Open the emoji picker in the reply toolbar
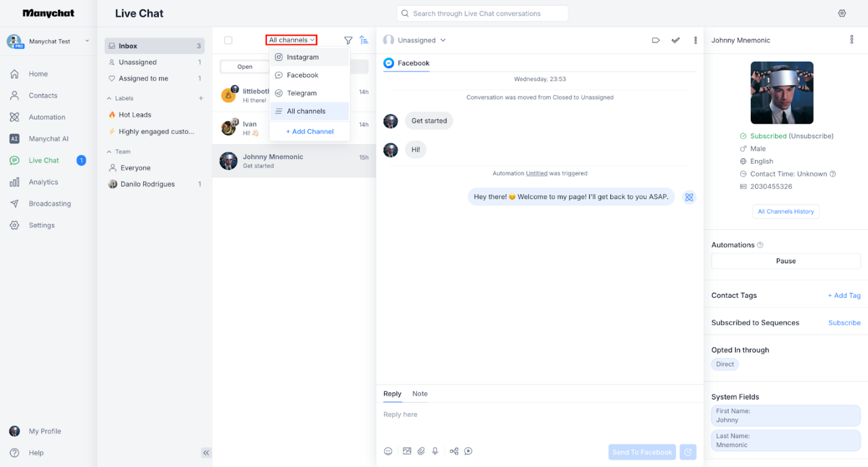 click(x=388, y=451)
